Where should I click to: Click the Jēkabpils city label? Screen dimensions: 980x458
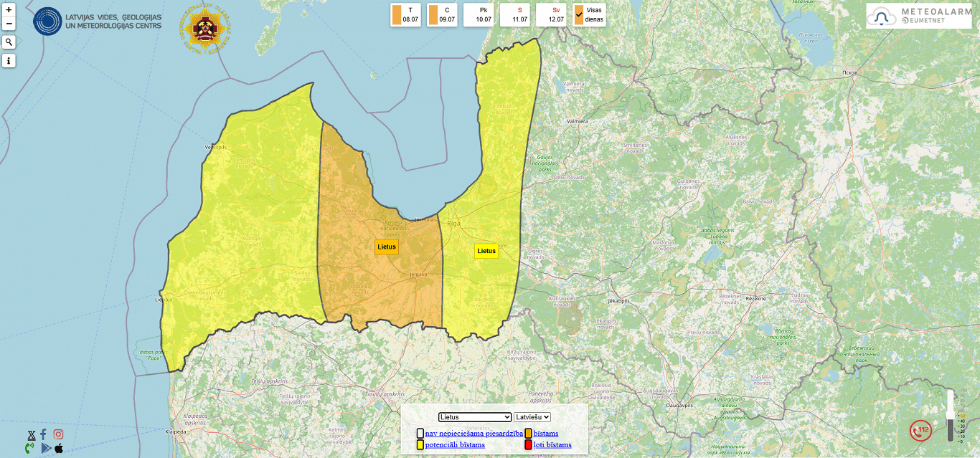[x=618, y=301]
